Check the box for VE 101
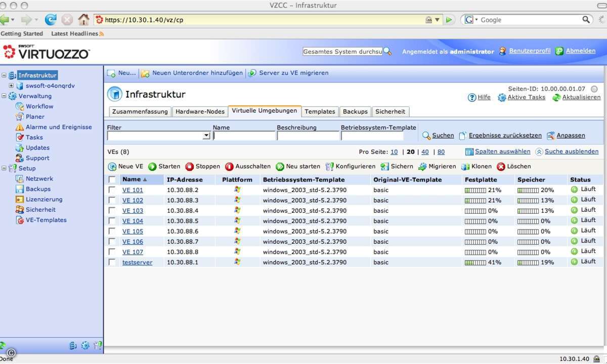Screen dimensions: 607x364 (x=112, y=190)
